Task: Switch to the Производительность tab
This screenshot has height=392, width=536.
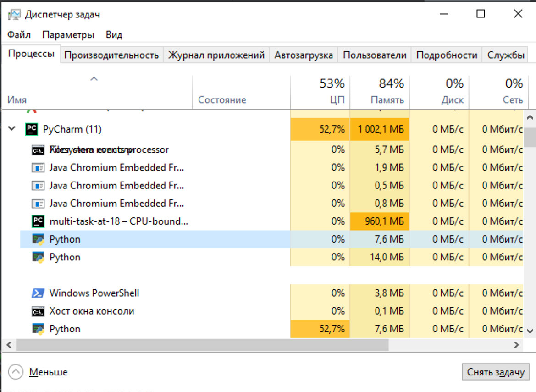Action: click(111, 55)
